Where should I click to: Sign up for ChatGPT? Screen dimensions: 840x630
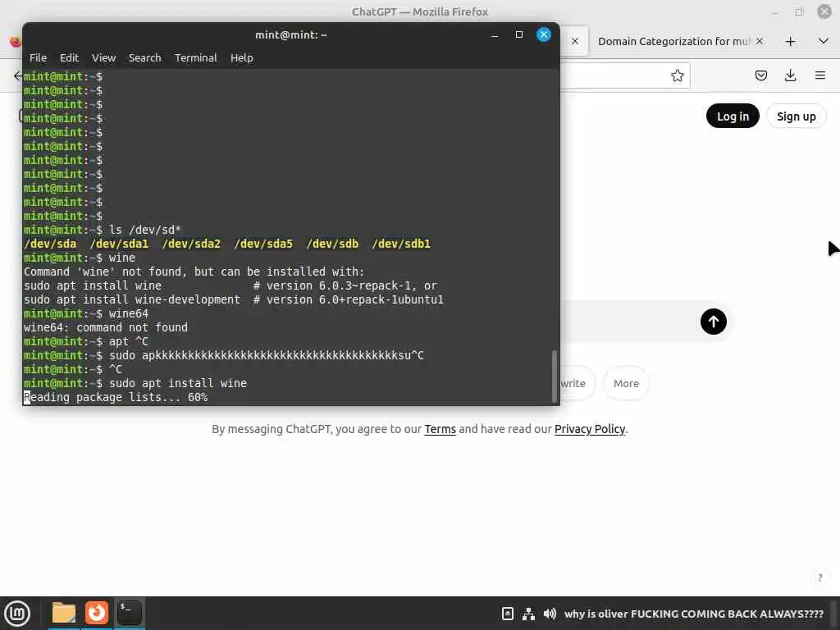[796, 116]
